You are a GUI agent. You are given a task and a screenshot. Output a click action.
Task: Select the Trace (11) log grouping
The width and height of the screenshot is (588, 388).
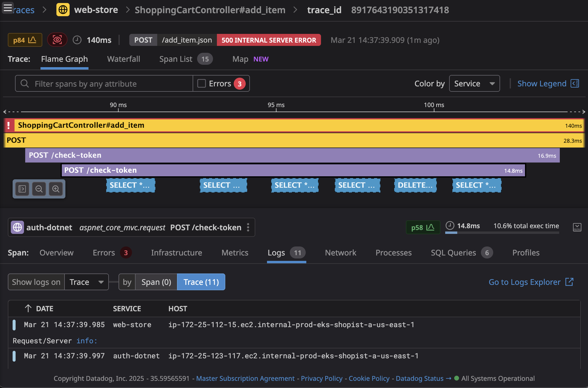[201, 282]
